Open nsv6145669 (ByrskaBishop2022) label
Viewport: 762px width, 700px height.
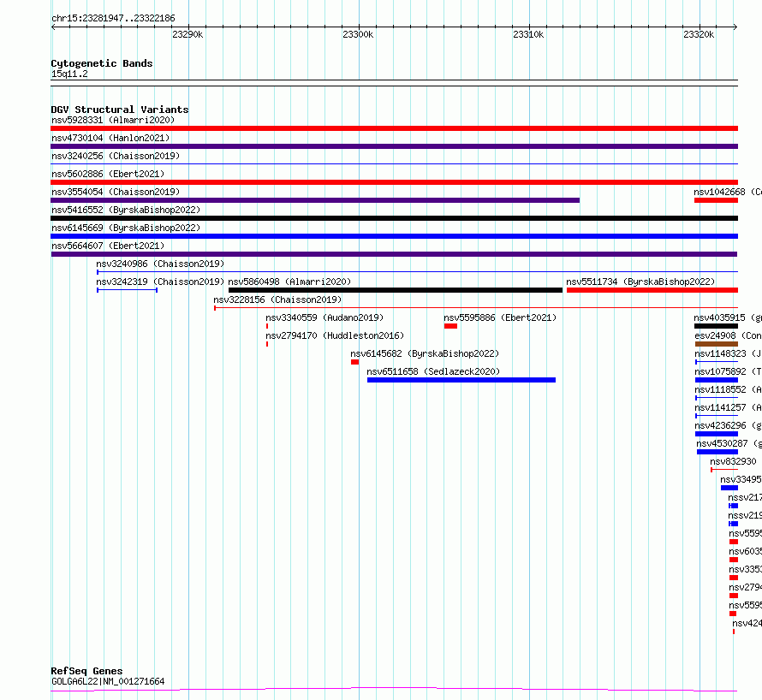point(126,228)
